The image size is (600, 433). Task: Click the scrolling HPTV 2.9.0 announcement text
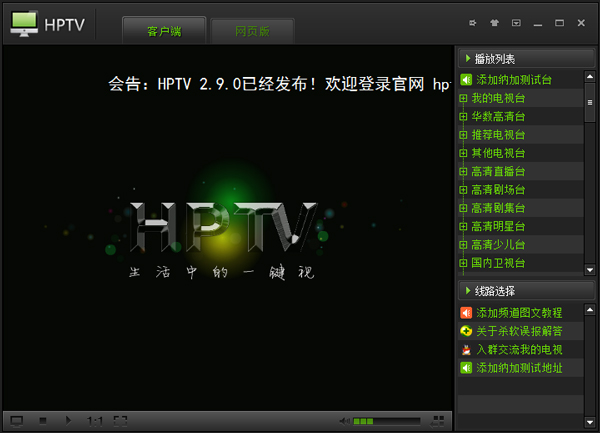click(x=280, y=84)
